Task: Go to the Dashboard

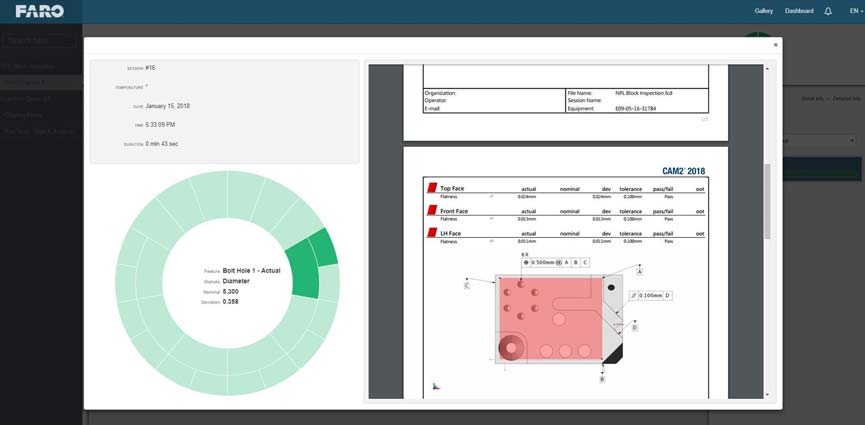Action: (x=799, y=11)
